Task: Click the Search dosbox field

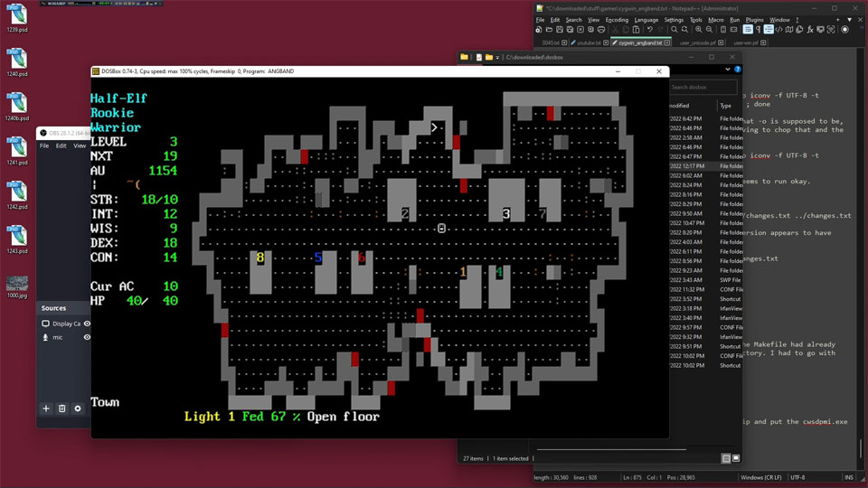Action: [703, 87]
